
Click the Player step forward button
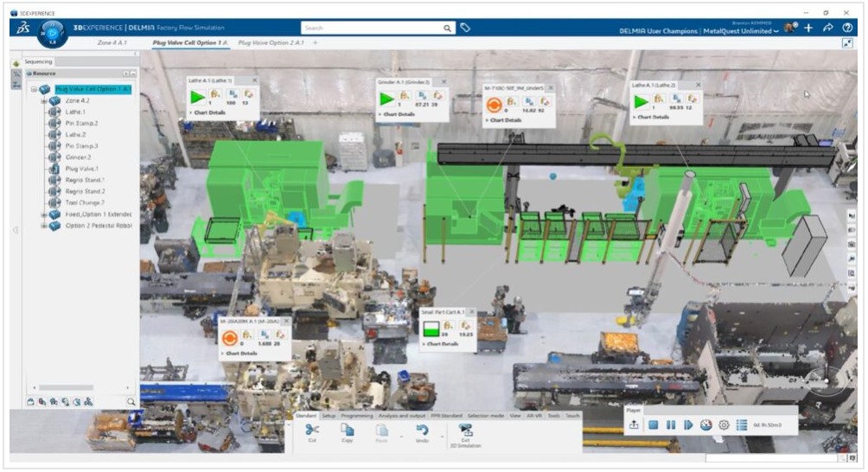coord(688,425)
